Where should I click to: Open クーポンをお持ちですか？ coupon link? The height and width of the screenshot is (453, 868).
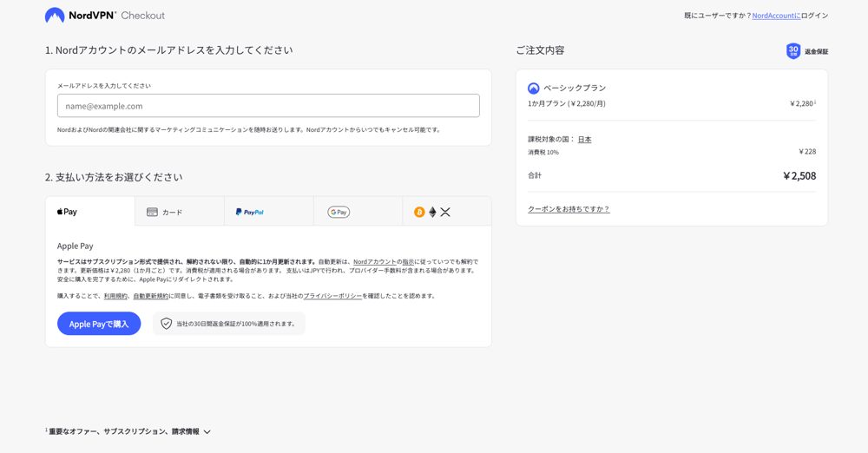pos(569,209)
